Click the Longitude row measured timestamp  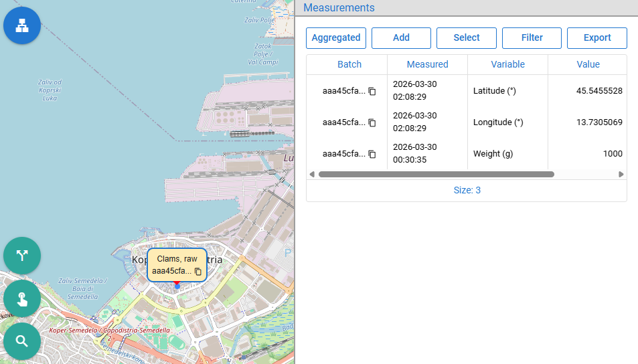coord(414,122)
